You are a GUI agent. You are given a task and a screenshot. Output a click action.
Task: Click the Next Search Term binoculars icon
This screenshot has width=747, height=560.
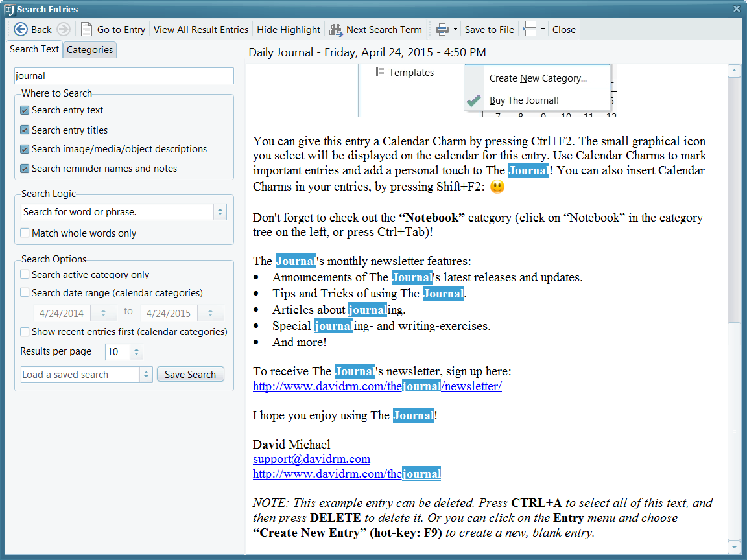[x=336, y=29]
